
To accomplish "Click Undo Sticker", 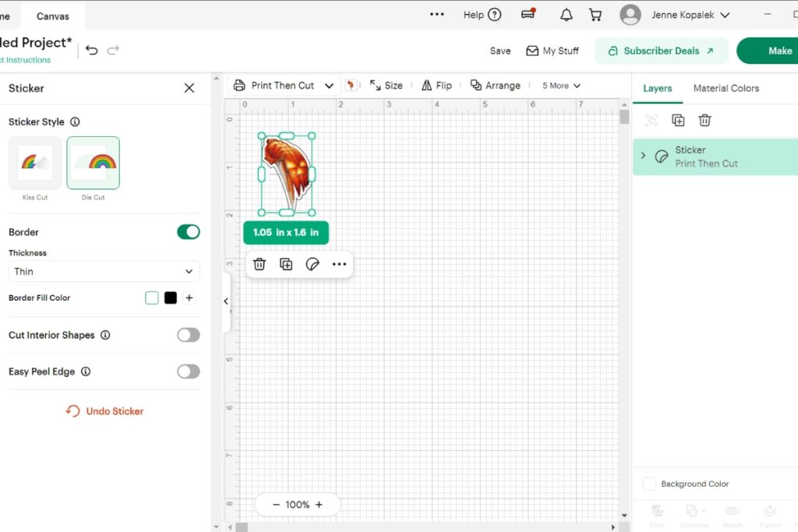I will tap(104, 411).
